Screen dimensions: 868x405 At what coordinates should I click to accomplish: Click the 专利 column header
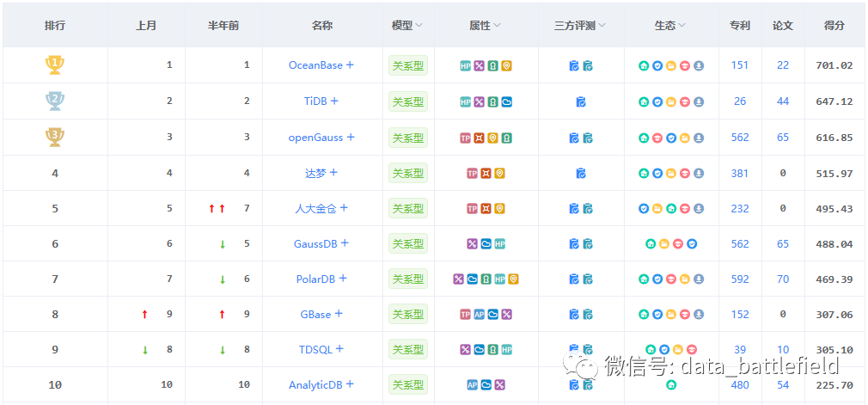tap(740, 26)
